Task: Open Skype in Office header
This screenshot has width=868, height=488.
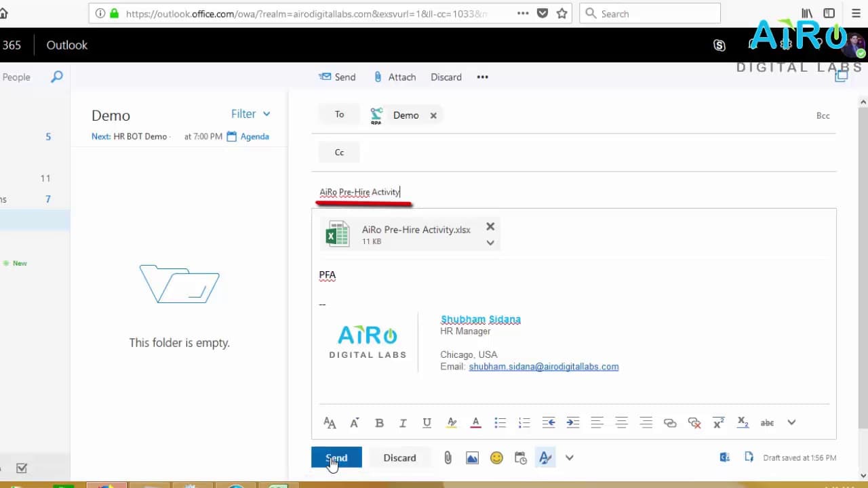Action: point(719,45)
